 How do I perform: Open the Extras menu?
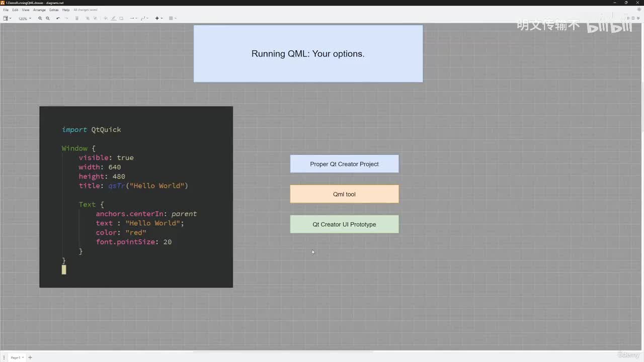coord(54,10)
